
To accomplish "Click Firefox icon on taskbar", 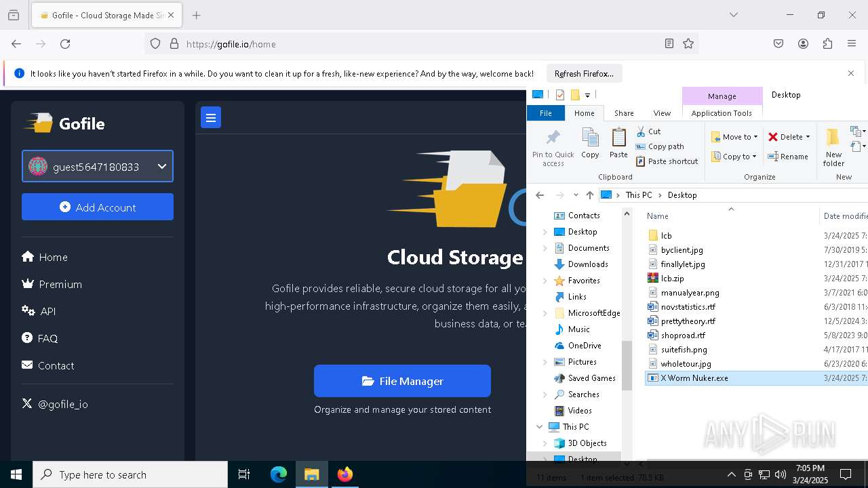I will (x=345, y=474).
